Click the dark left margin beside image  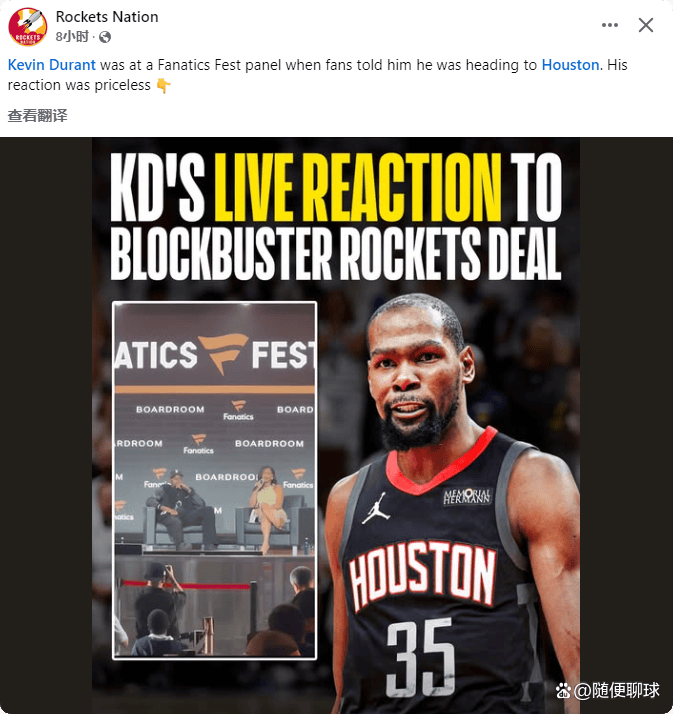point(46,425)
